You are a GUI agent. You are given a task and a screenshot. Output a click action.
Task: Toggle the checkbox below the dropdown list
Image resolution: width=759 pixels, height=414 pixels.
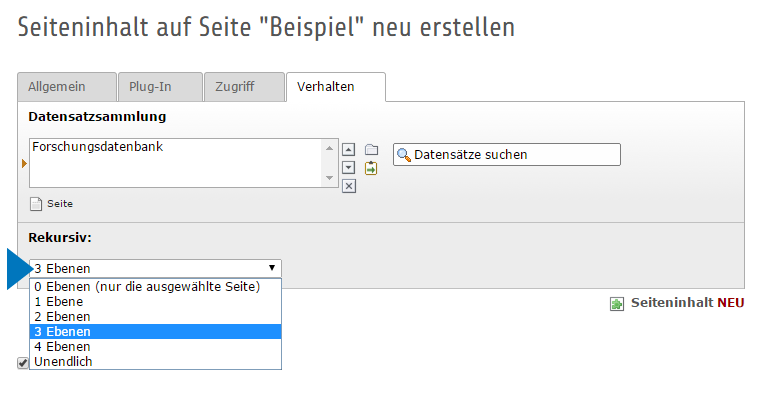(x=23, y=363)
